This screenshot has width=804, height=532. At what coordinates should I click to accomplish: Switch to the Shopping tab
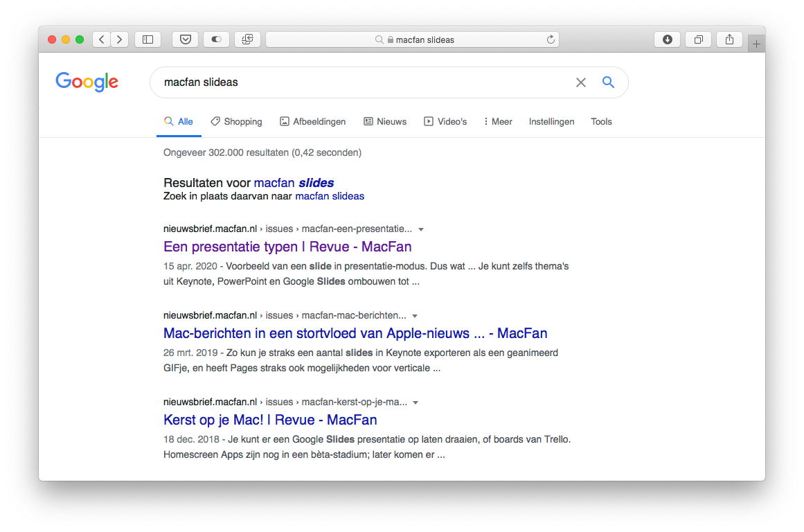(x=236, y=122)
